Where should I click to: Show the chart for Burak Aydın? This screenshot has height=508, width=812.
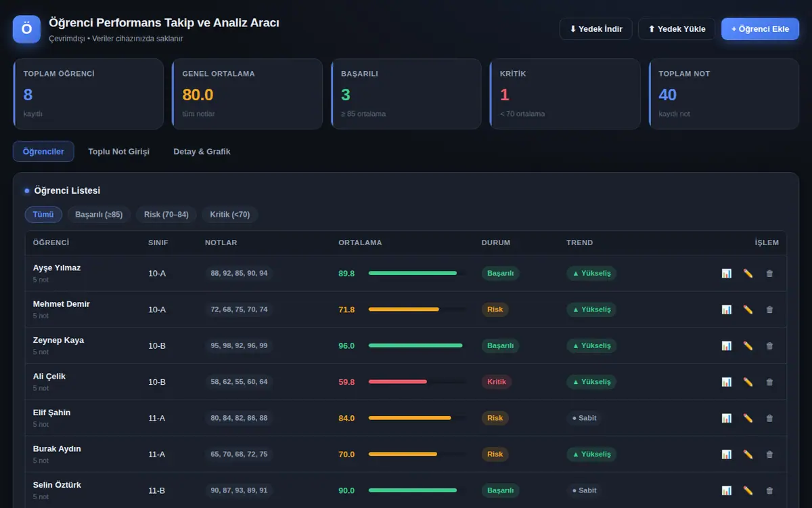point(726,454)
